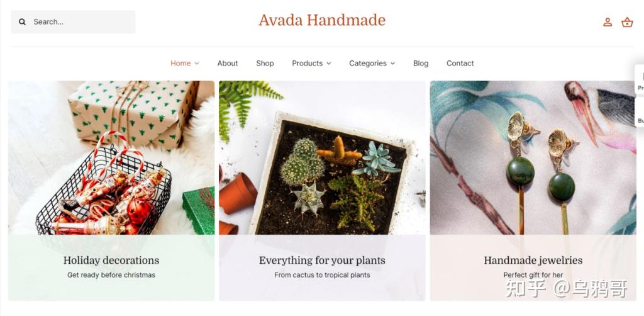Open Everything for your plants heading
The height and width of the screenshot is (316, 644).
click(322, 260)
